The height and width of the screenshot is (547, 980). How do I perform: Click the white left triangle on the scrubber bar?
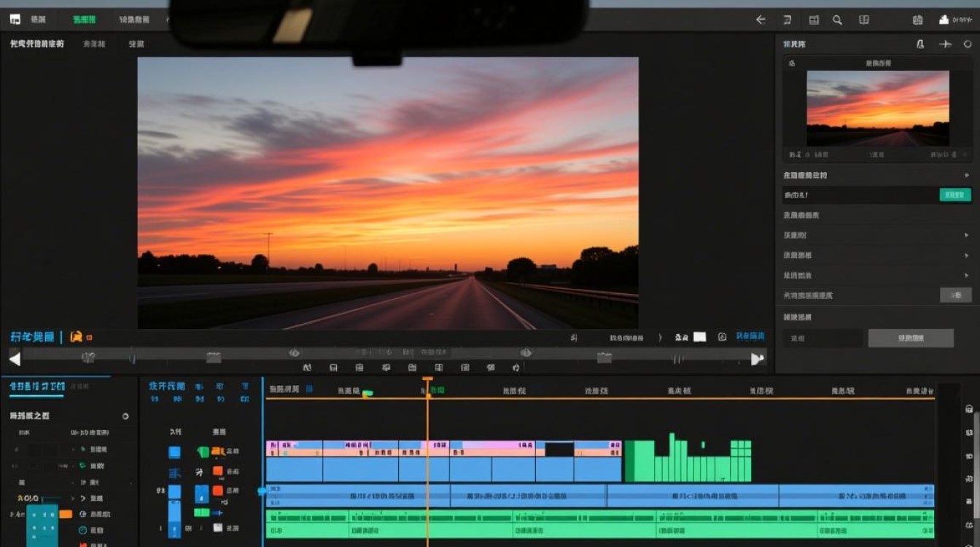[x=15, y=358]
